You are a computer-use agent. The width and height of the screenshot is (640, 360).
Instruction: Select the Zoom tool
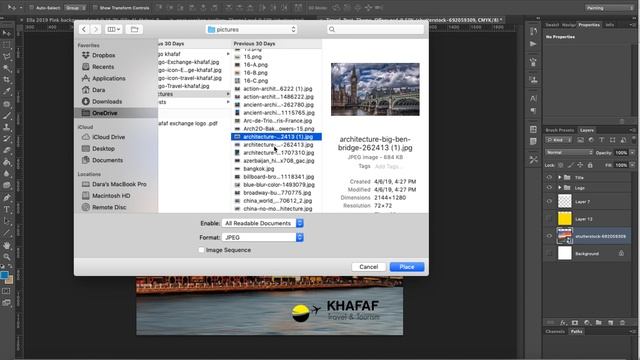7,257
